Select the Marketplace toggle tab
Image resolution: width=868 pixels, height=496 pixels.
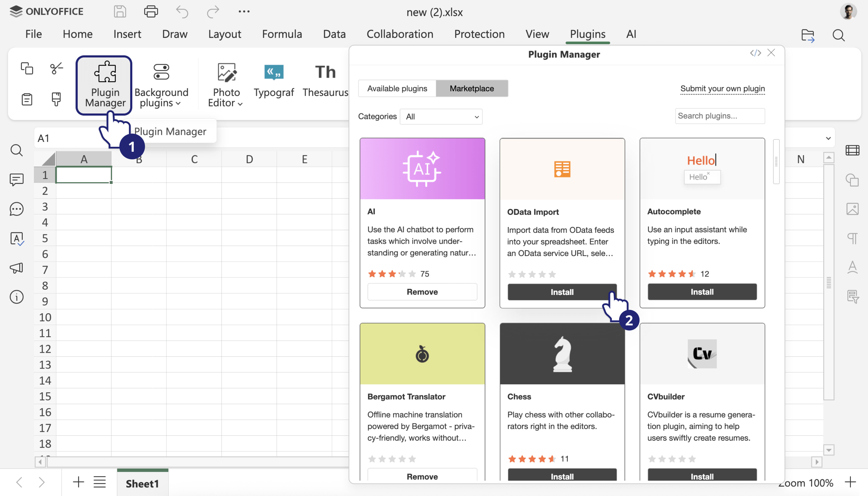coord(471,89)
